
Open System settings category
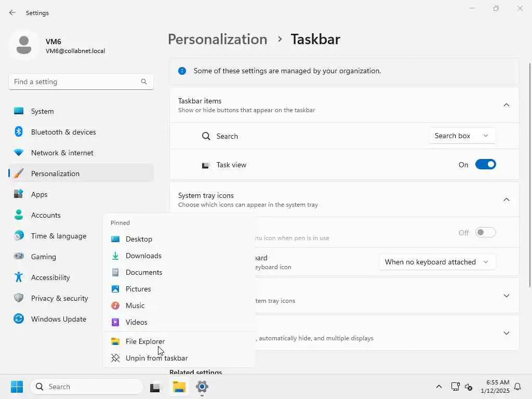81,111
